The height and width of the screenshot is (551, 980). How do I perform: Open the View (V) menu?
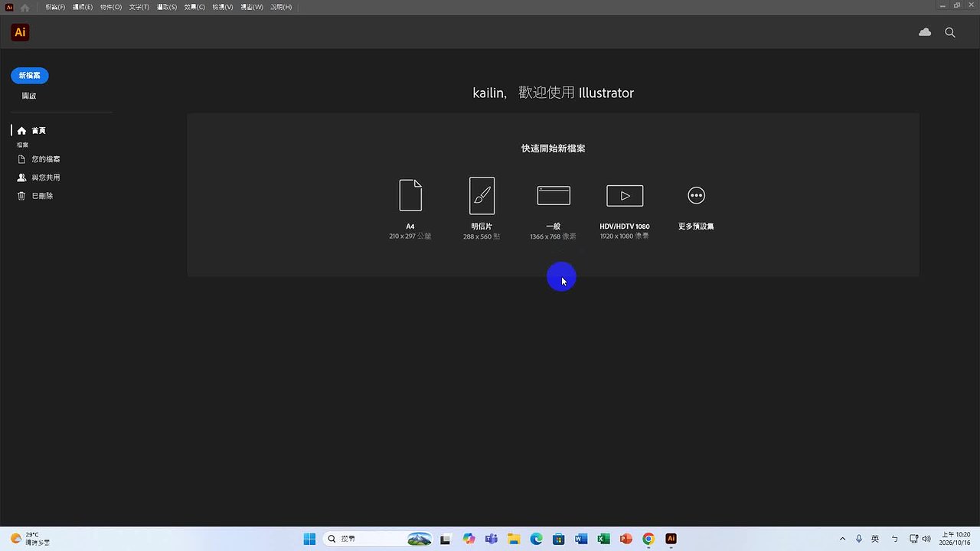pos(223,7)
